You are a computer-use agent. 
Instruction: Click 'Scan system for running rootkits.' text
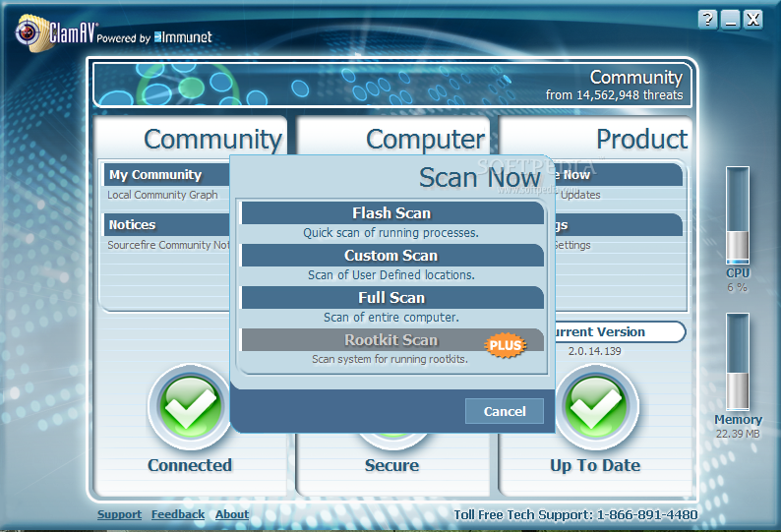click(x=390, y=359)
